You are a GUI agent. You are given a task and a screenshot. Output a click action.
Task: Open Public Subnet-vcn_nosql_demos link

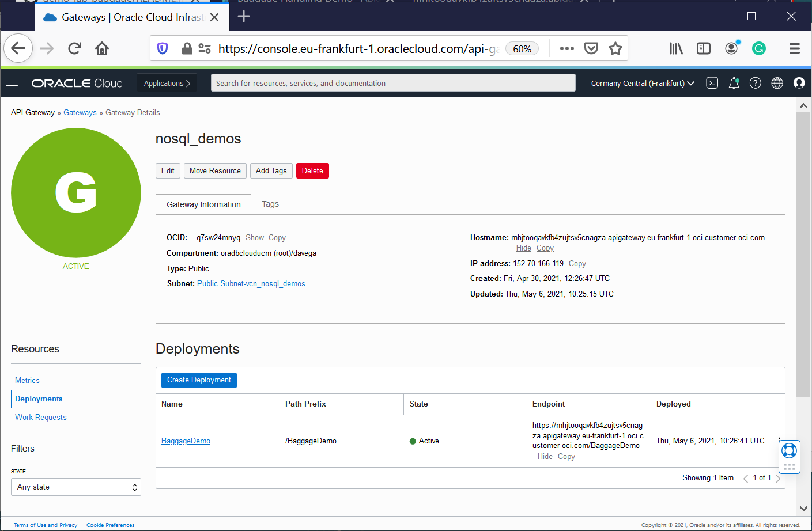point(251,283)
